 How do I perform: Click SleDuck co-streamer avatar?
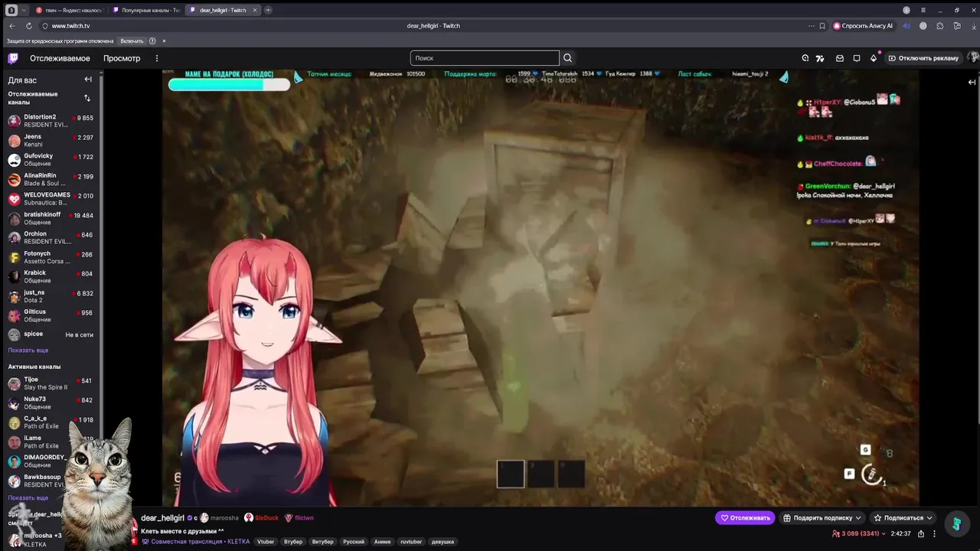[249, 518]
